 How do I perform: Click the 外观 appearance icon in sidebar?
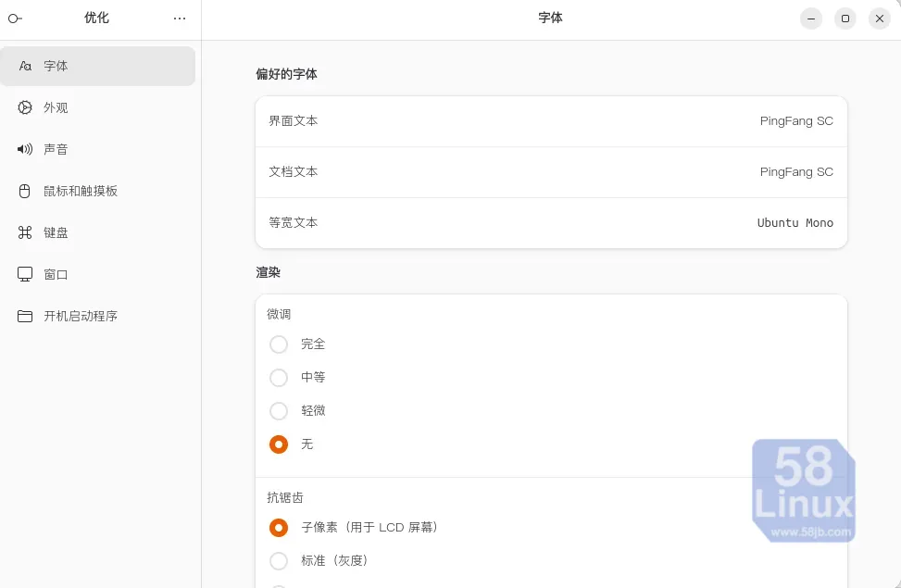coord(25,107)
